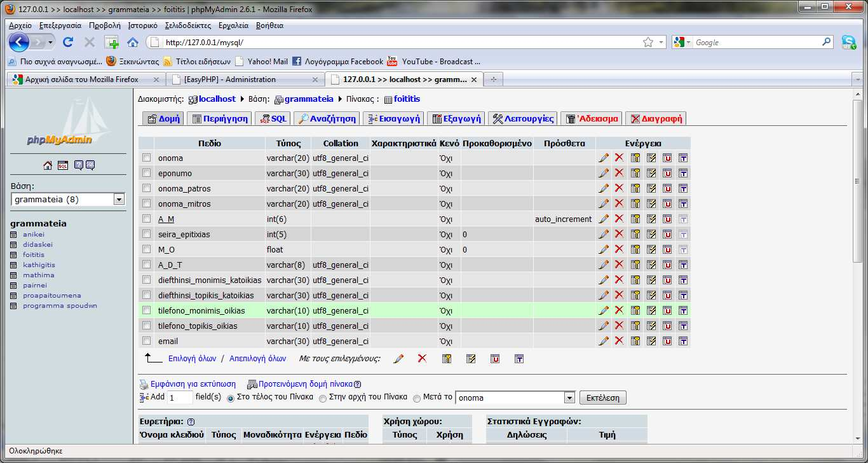Edit the email field with pencil icon
Image resolution: width=868 pixels, height=463 pixels.
604,341
